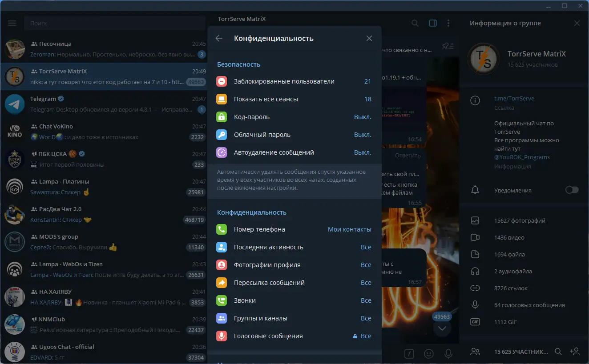
Task: Open the "NNMClub" channel
Action: 104,324
